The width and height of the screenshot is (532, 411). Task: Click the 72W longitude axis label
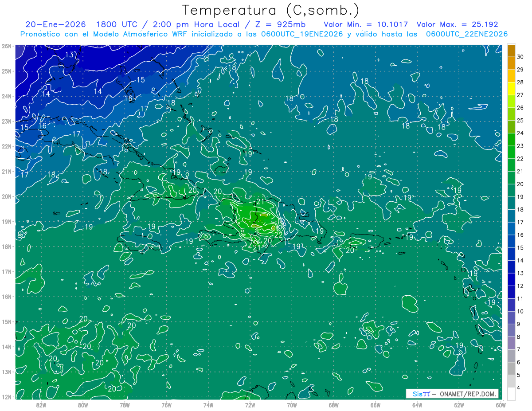click(x=250, y=405)
